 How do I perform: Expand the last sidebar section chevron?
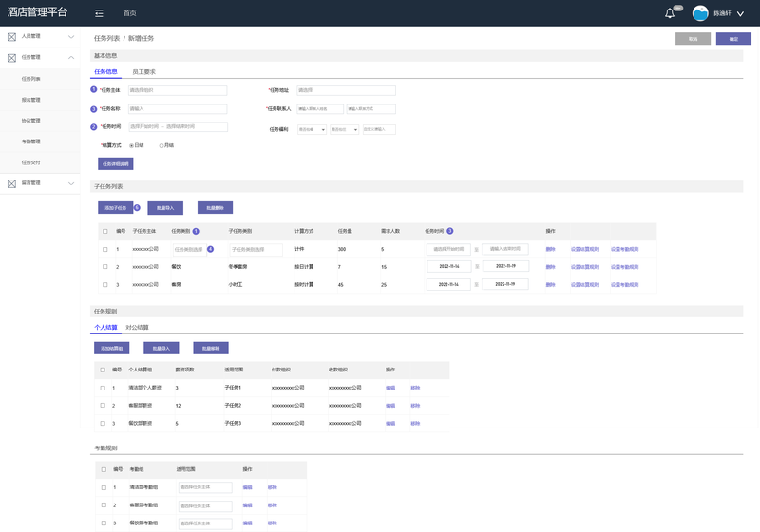coord(71,183)
